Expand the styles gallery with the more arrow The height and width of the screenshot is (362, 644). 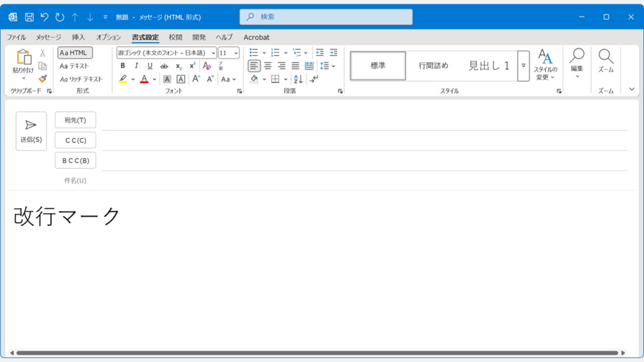coord(523,65)
